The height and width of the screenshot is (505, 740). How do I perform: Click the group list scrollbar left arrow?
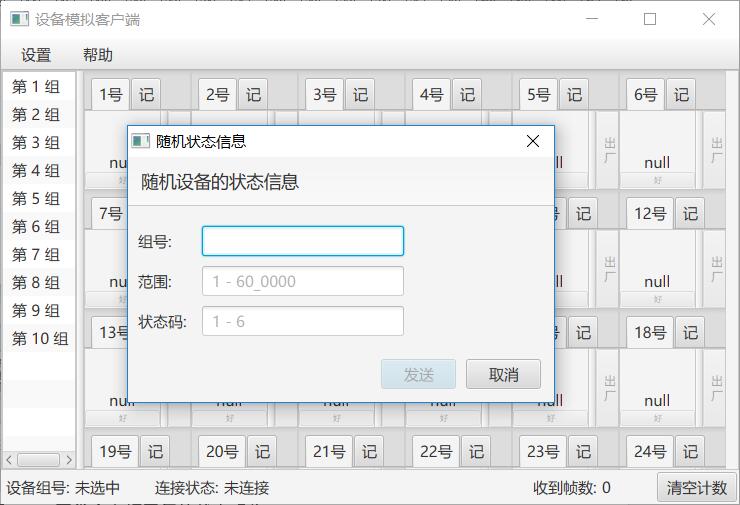point(9,460)
